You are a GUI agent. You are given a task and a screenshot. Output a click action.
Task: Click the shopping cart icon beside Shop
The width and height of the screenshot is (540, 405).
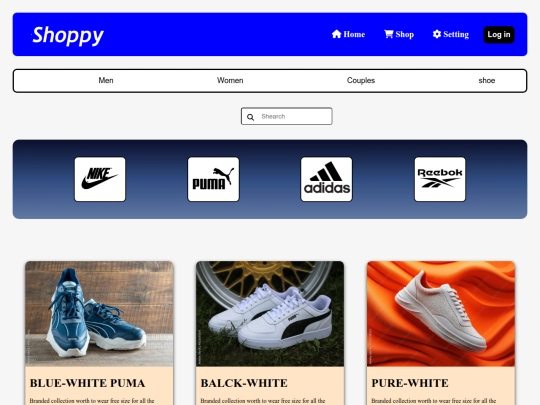[388, 34]
